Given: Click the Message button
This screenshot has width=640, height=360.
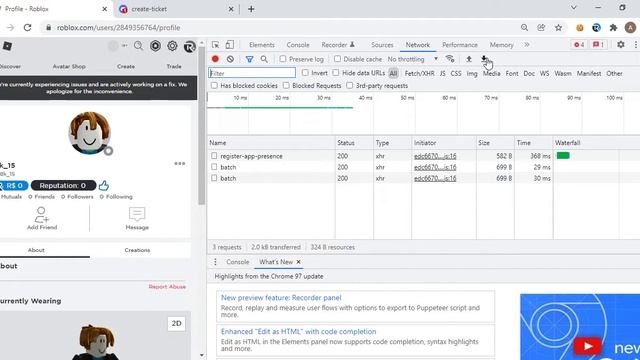Looking at the screenshot, I should click(x=137, y=218).
